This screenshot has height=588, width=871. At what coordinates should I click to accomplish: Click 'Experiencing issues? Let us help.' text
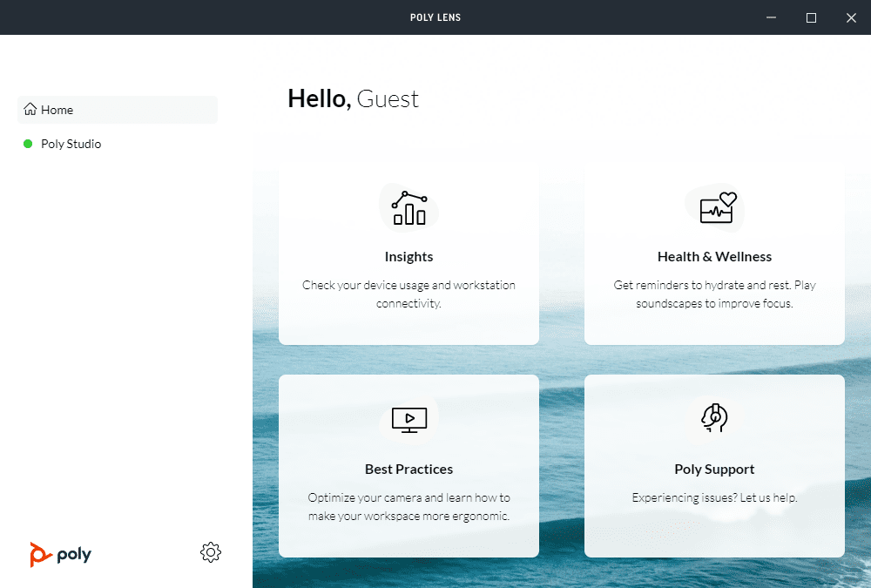714,497
